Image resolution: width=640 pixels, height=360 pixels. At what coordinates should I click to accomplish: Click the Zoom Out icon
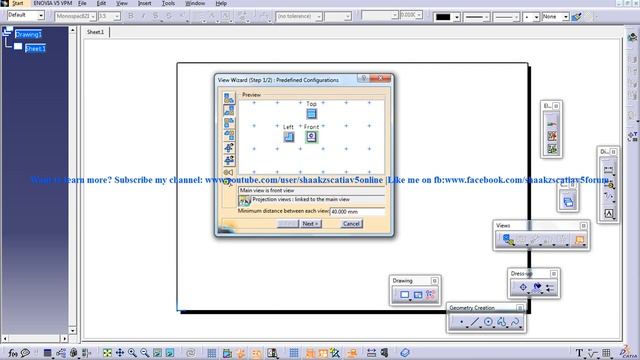144,353
